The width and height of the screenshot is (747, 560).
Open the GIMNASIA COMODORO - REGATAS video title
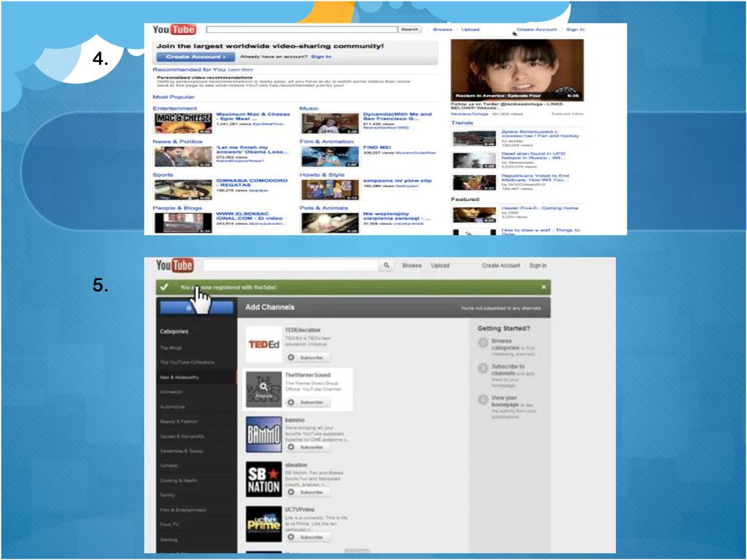point(252,183)
